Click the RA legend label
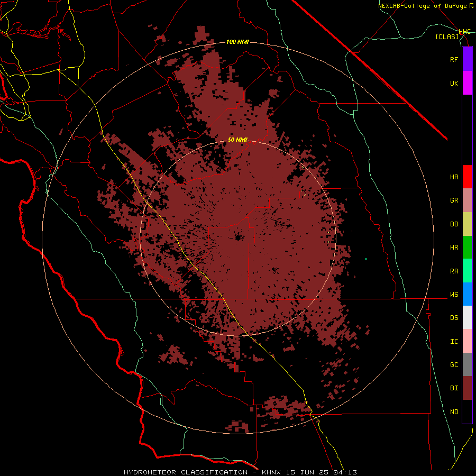The height and width of the screenshot is (476, 476). click(454, 271)
